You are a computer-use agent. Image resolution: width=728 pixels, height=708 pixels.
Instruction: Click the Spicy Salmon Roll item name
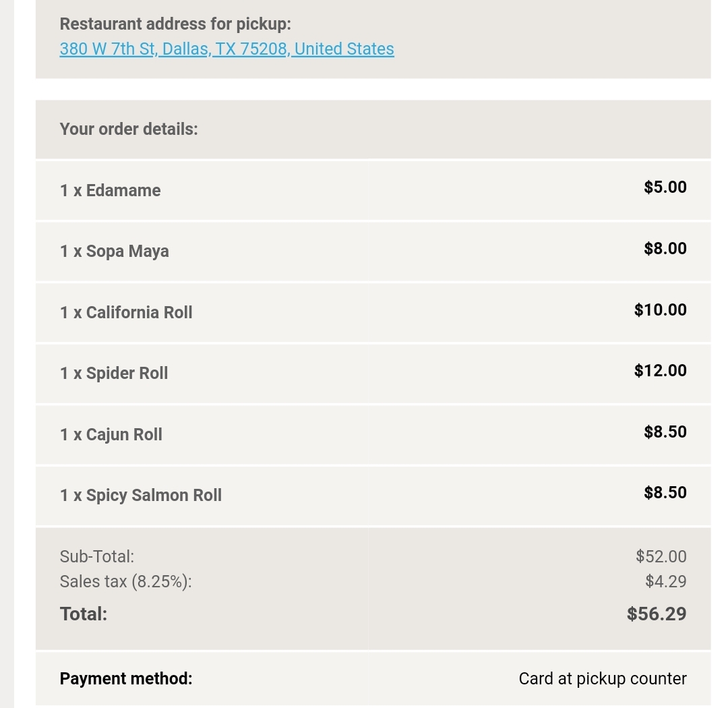point(140,495)
